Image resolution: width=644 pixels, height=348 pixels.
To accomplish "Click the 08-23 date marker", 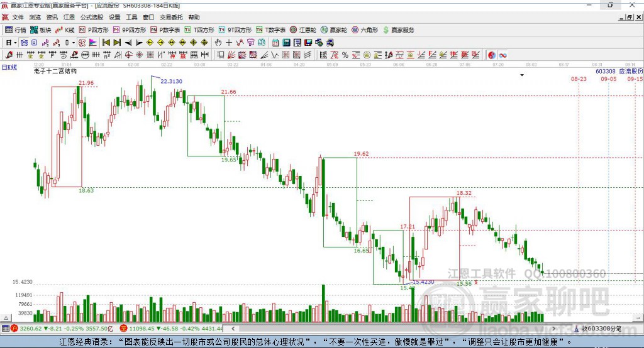I will tap(579, 79).
